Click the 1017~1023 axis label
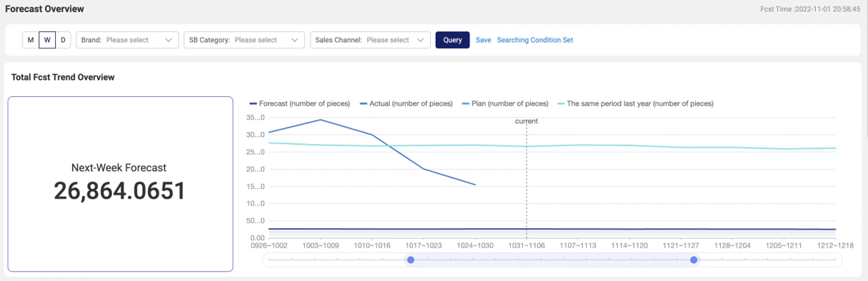The width and height of the screenshot is (868, 281). click(423, 245)
